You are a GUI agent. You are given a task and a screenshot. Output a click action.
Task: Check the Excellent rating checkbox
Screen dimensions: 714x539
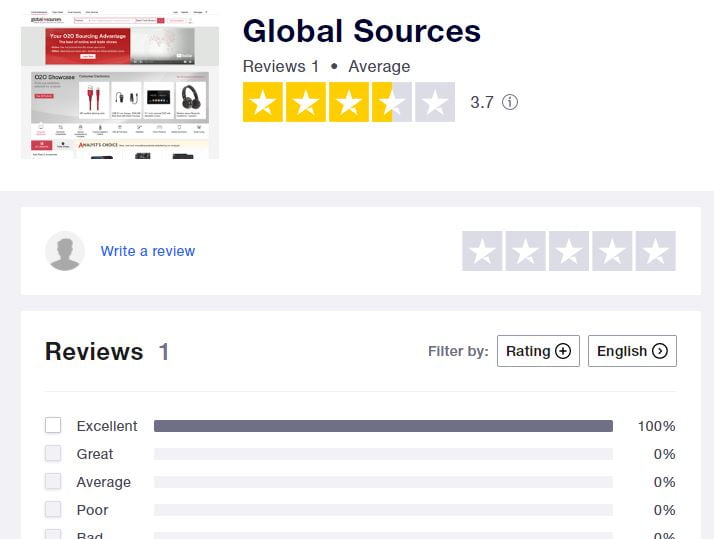point(53,425)
